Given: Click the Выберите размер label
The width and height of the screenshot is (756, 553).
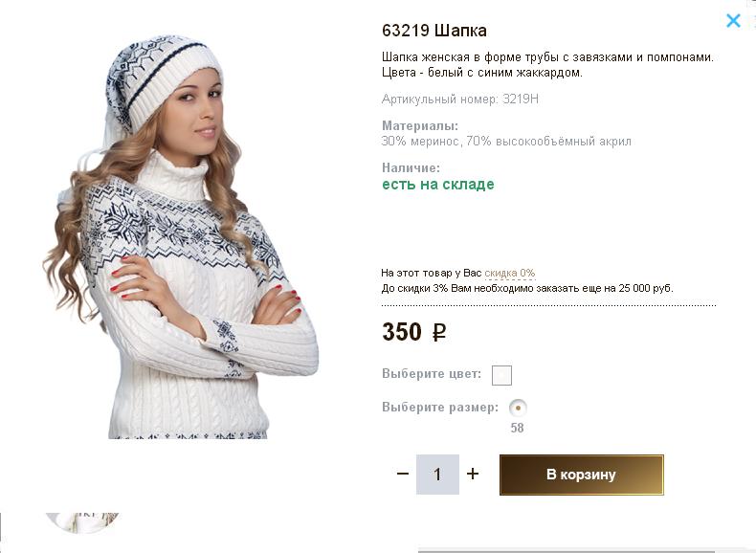Looking at the screenshot, I should click(x=439, y=407).
